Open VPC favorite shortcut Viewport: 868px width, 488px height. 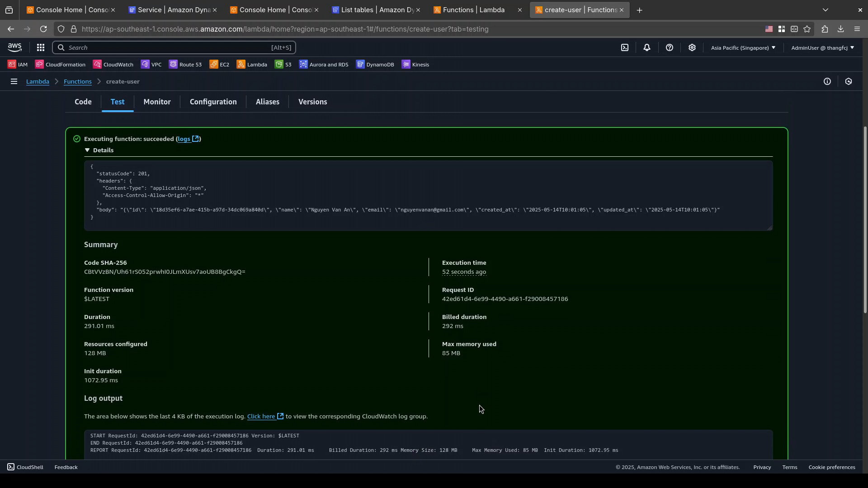151,65
